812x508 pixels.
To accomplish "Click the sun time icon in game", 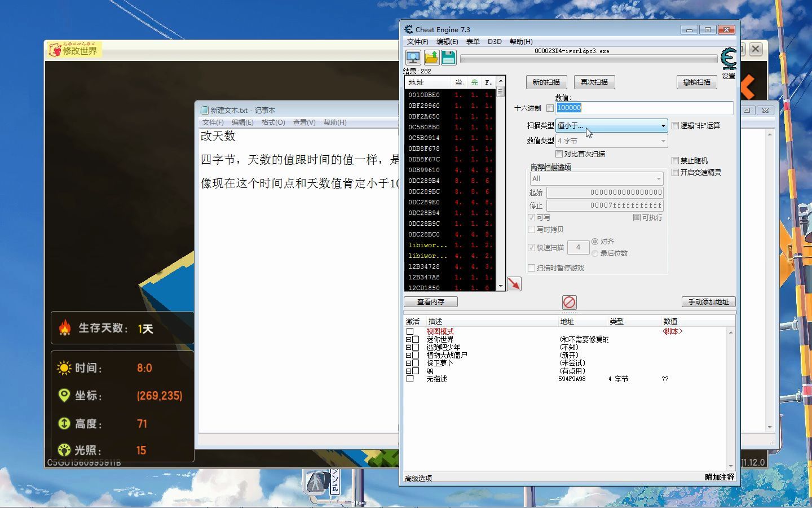I will pyautogui.click(x=64, y=368).
